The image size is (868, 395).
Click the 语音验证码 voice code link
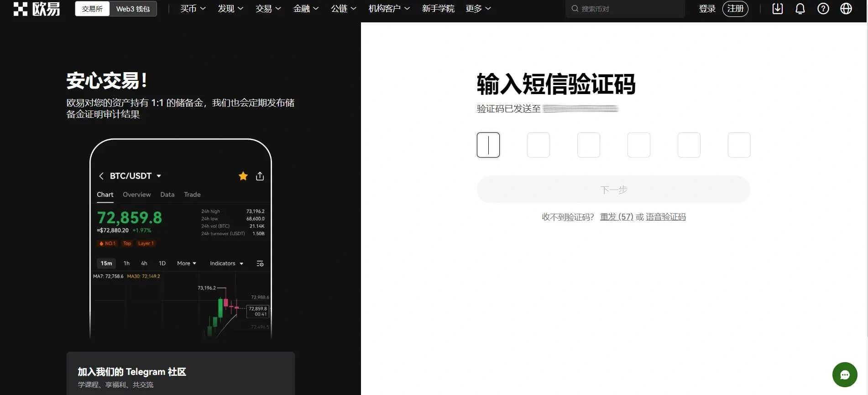(x=665, y=217)
